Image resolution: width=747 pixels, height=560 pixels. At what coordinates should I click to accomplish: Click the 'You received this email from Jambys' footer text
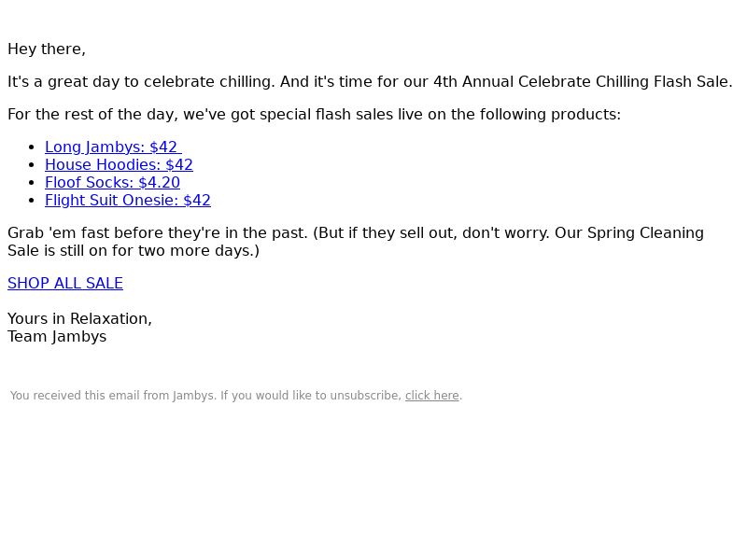113,396
